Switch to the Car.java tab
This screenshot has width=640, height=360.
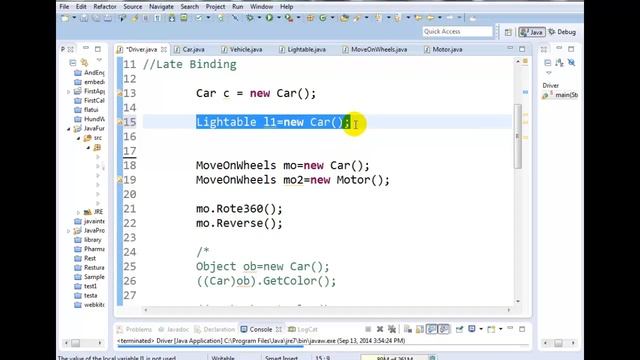point(190,49)
